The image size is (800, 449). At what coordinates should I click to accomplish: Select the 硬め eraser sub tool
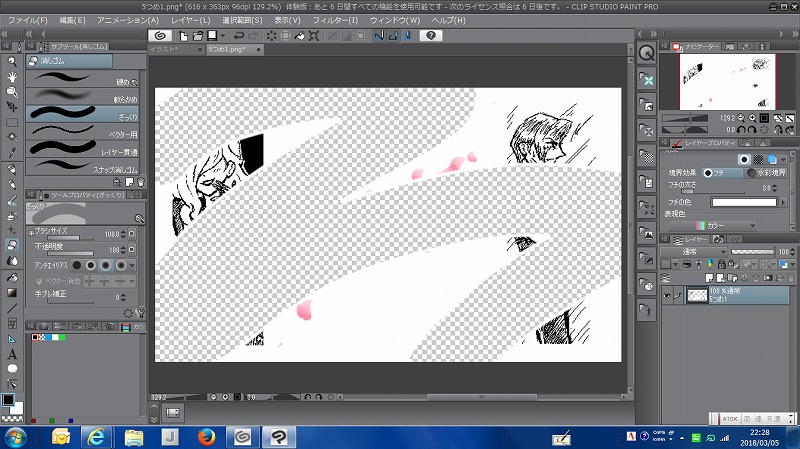point(82,79)
